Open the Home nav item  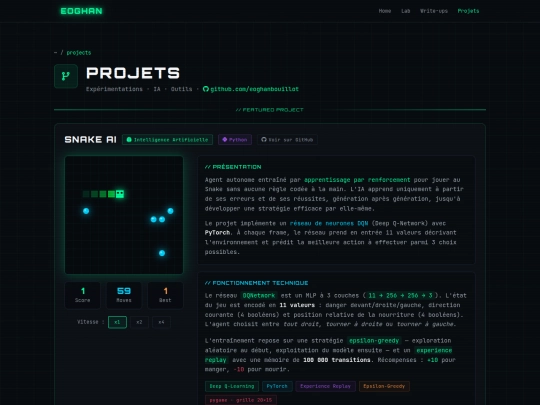coord(385,11)
